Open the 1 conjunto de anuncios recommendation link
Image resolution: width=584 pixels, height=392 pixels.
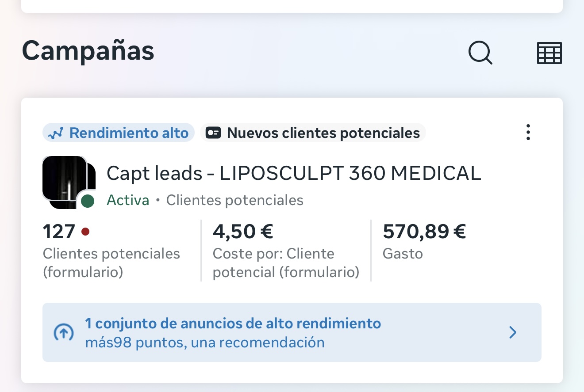(233, 323)
